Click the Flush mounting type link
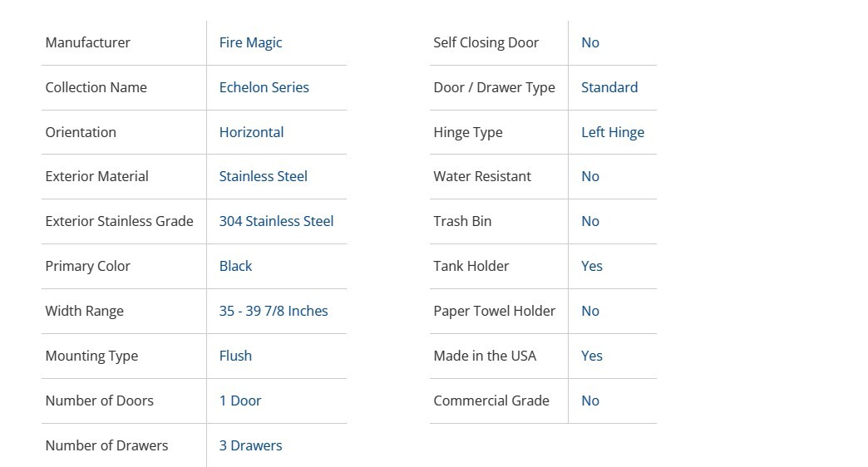This screenshot has height=467, width=868. [x=235, y=356]
